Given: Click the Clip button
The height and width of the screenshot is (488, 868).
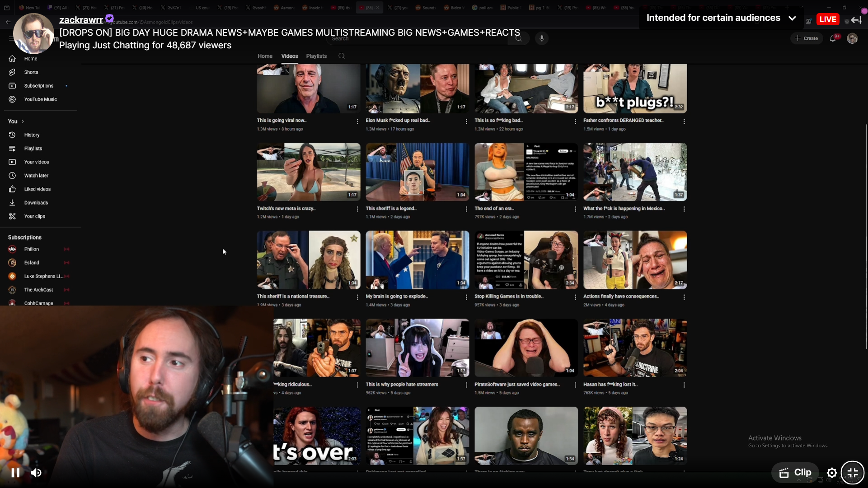Looking at the screenshot, I should coord(795,473).
